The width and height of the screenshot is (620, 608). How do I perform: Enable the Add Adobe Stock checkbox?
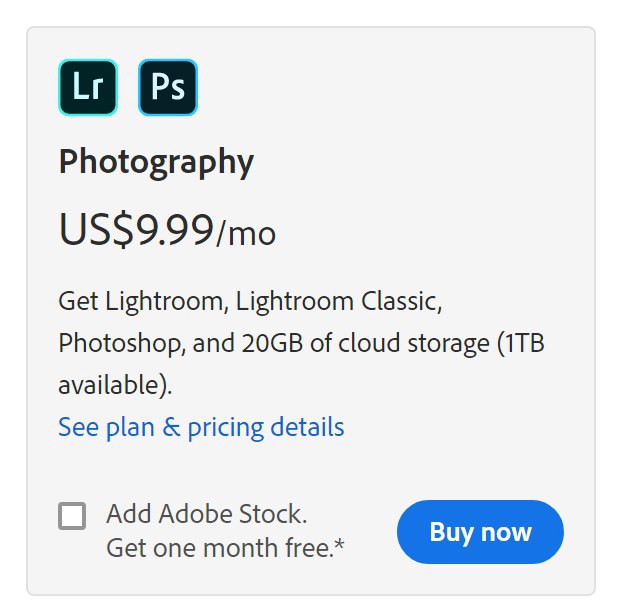click(x=72, y=516)
